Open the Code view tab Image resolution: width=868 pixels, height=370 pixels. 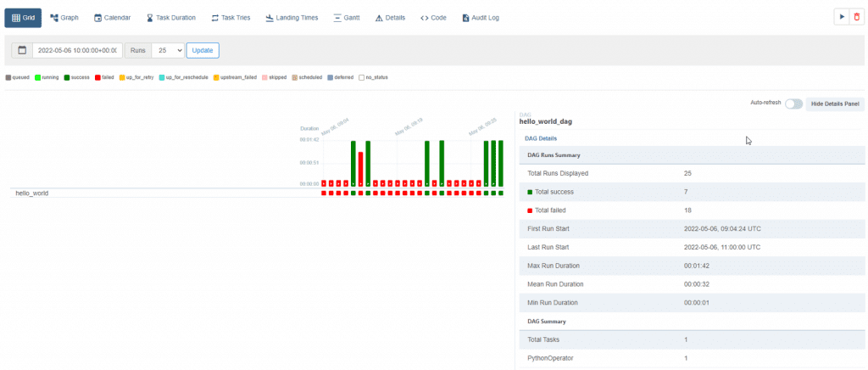click(433, 18)
